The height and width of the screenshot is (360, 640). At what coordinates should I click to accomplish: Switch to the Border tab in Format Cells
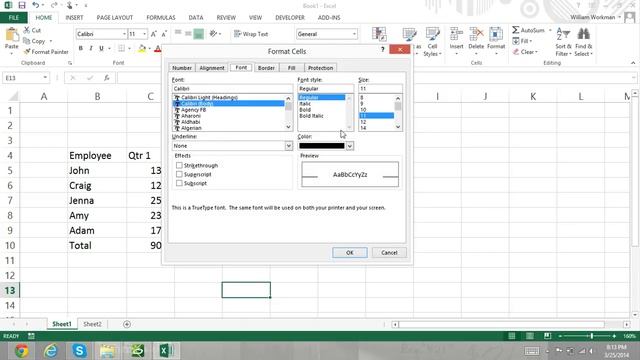[x=266, y=68]
